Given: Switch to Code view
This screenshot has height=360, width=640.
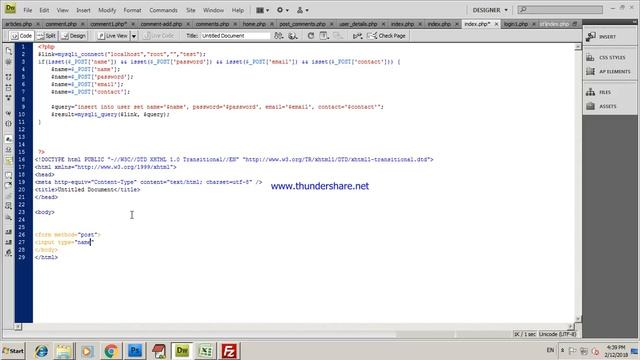Looking at the screenshot, I should 21,36.
